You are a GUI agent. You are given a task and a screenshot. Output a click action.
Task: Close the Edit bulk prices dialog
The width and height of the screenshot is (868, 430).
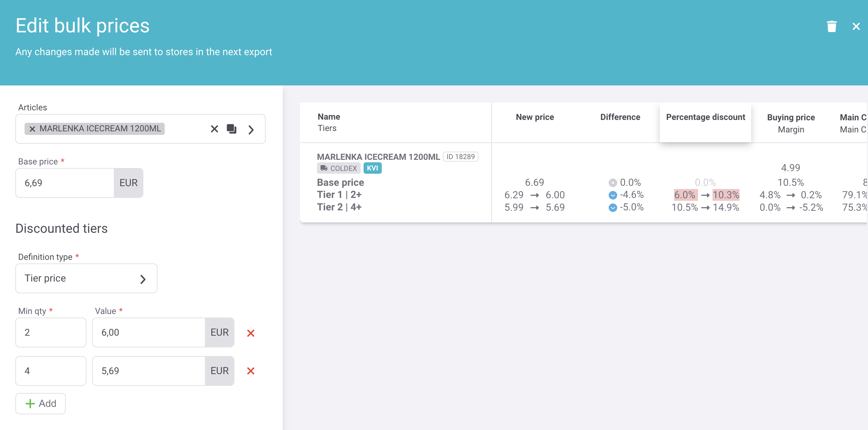pyautogui.click(x=856, y=26)
